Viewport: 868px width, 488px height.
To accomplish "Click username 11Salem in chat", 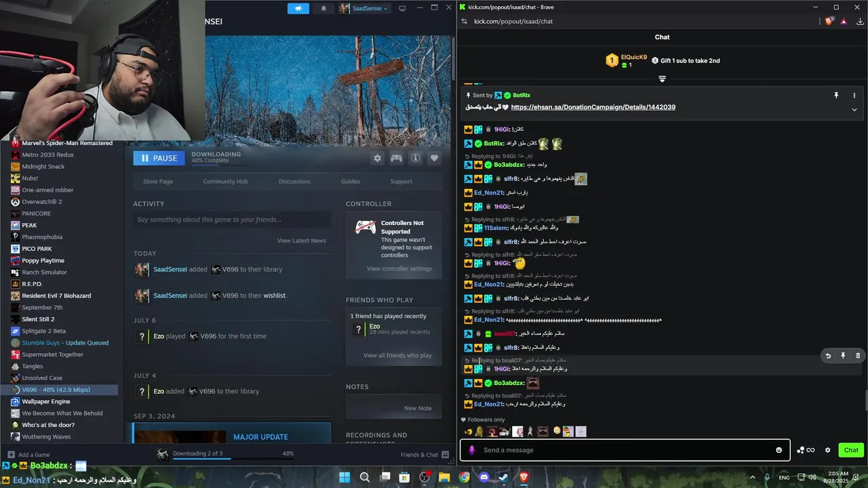I will point(495,228).
